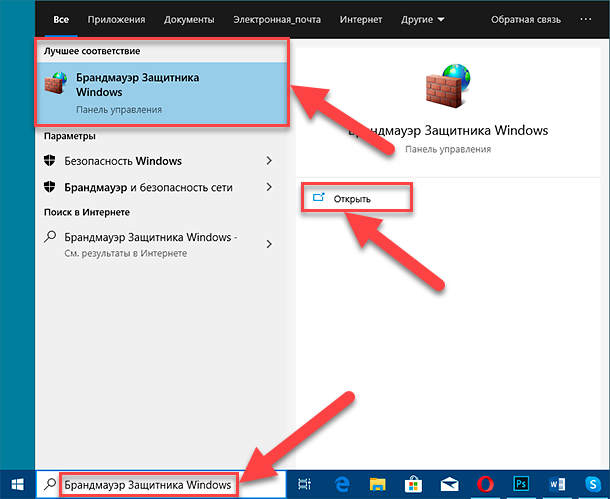
Task: Open Word from the taskbar
Action: coord(557,485)
